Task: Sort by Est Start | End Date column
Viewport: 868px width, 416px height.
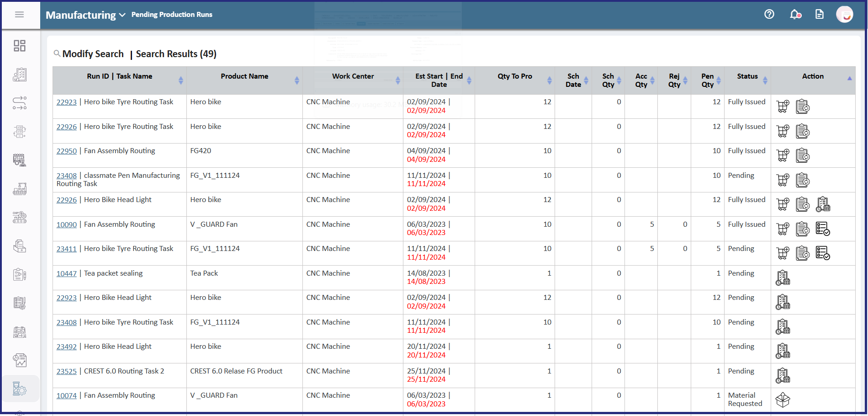Action: pos(469,80)
